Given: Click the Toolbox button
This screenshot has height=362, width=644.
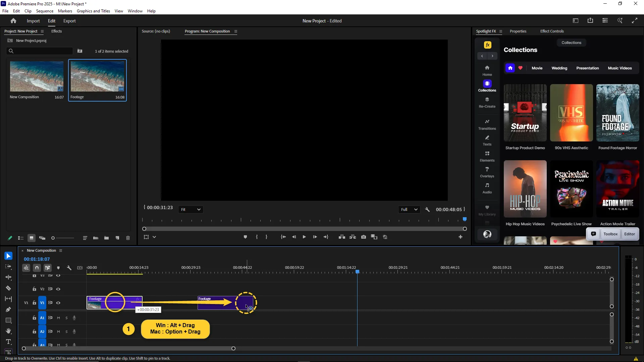Looking at the screenshot, I should coord(610,234).
